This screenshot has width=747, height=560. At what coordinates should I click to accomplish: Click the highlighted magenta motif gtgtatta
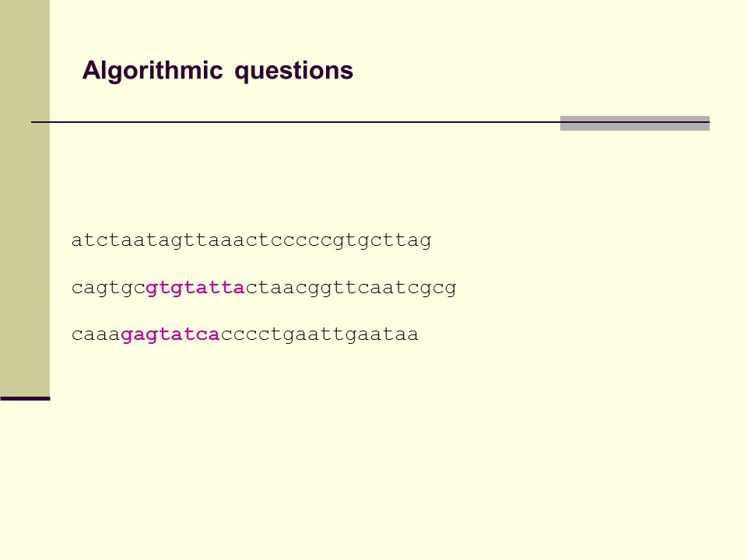[195, 288]
